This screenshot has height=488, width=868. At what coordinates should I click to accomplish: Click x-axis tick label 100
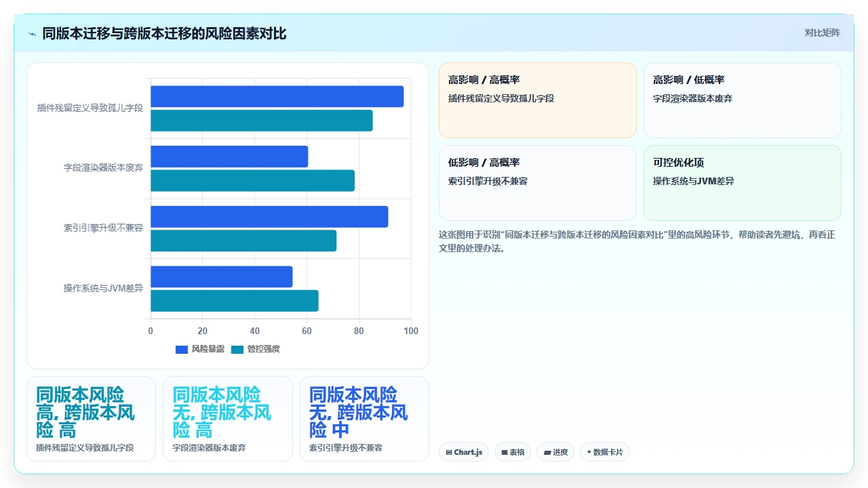tap(411, 331)
